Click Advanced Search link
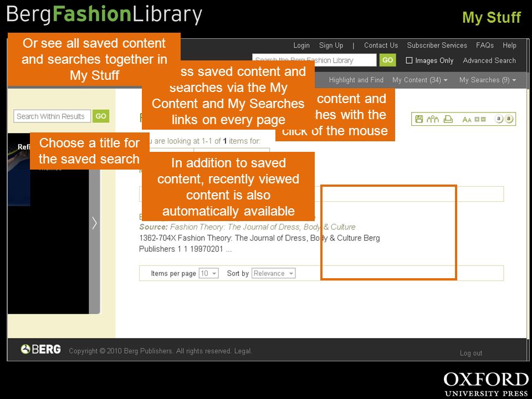 (489, 60)
